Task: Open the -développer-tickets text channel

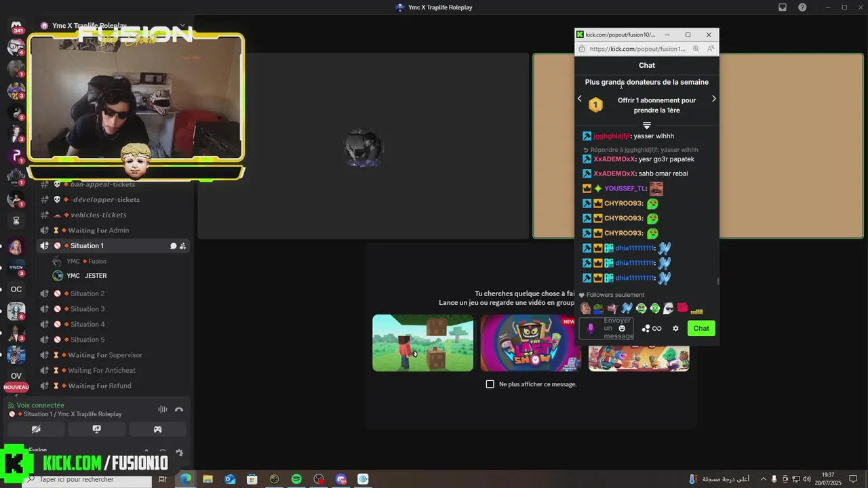Action: point(113,200)
